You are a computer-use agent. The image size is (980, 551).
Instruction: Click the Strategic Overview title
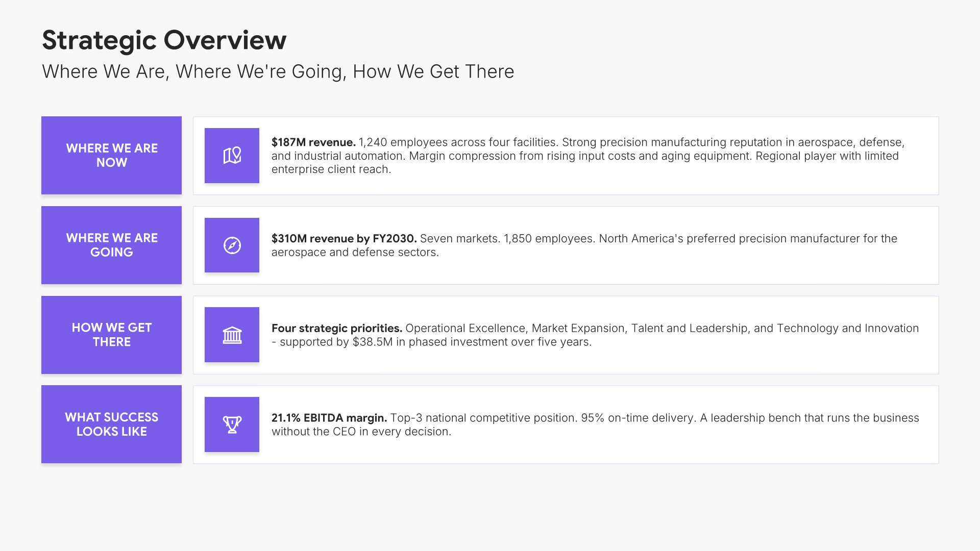[164, 40]
